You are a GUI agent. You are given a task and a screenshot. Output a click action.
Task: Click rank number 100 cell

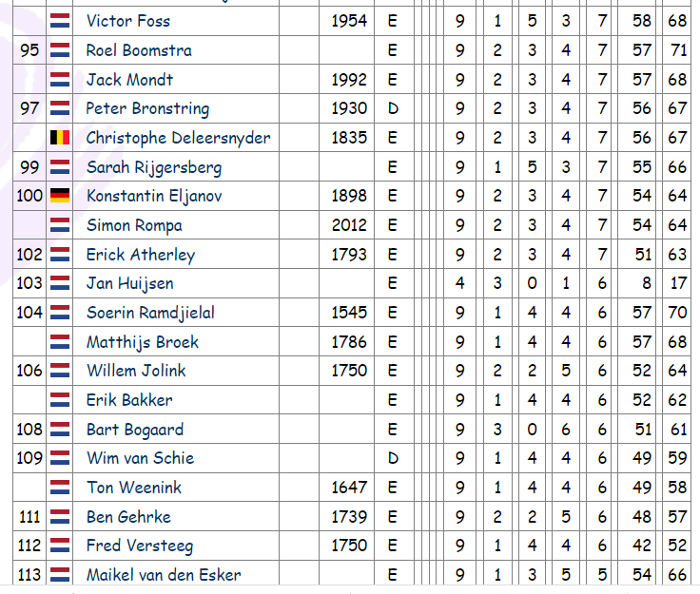coord(29,196)
